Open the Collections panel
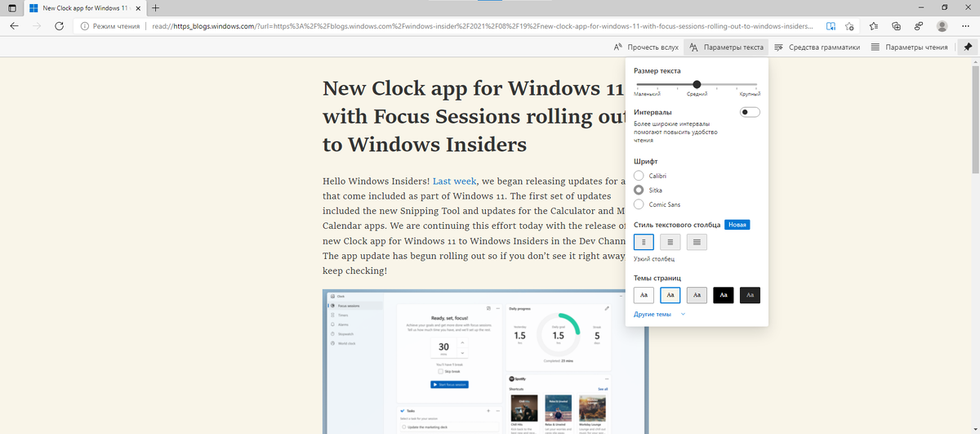Viewport: 980px width, 434px height. coord(897,26)
